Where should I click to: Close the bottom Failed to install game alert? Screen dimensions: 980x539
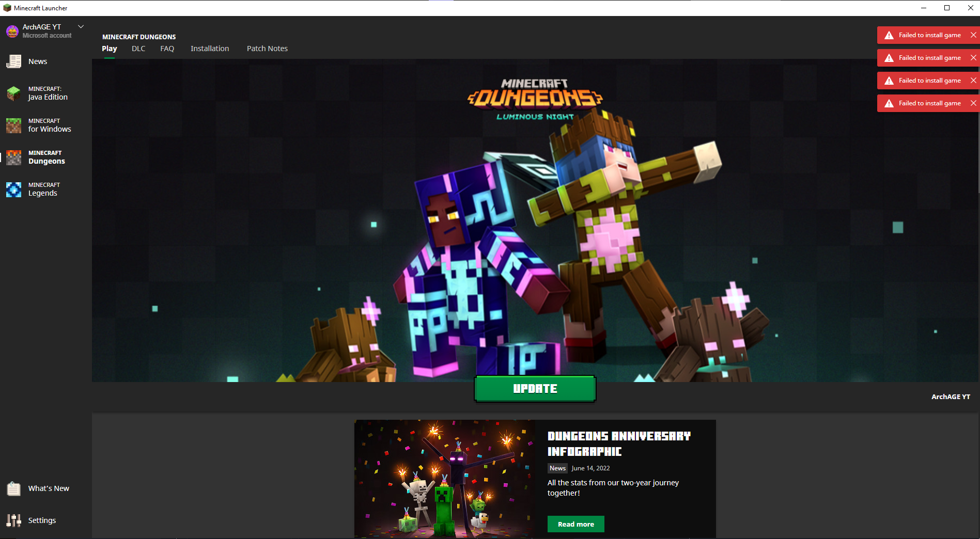pos(973,103)
